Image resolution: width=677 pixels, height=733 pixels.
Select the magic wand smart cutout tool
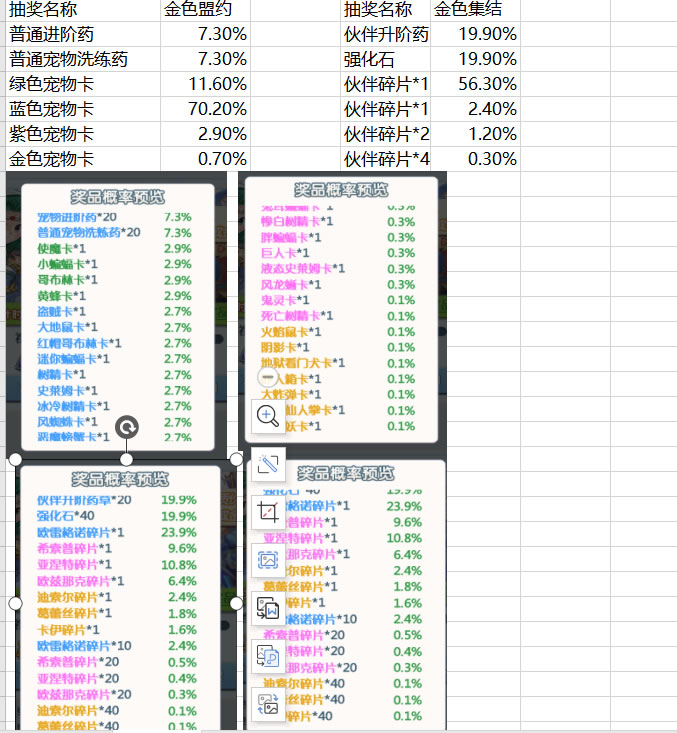coord(268,464)
